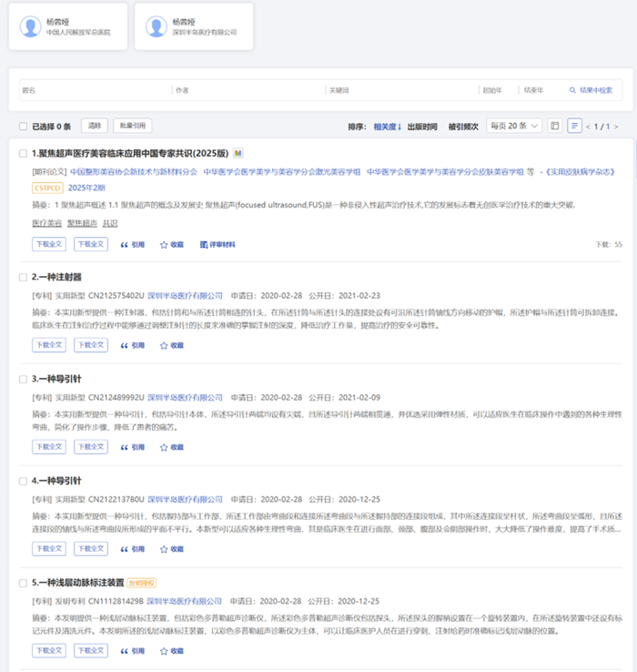Click the 下载: 55 count text
The height and width of the screenshot is (672, 637).
[x=609, y=245]
